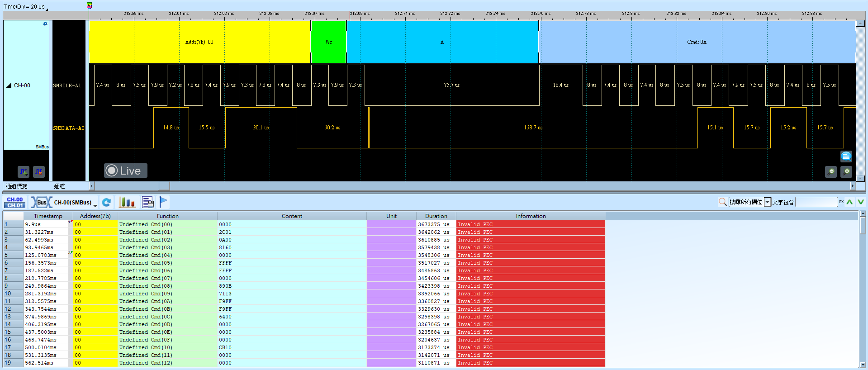The height and width of the screenshot is (370, 868).
Task: Collapse the CH-00 channel triangle
Action: point(9,85)
